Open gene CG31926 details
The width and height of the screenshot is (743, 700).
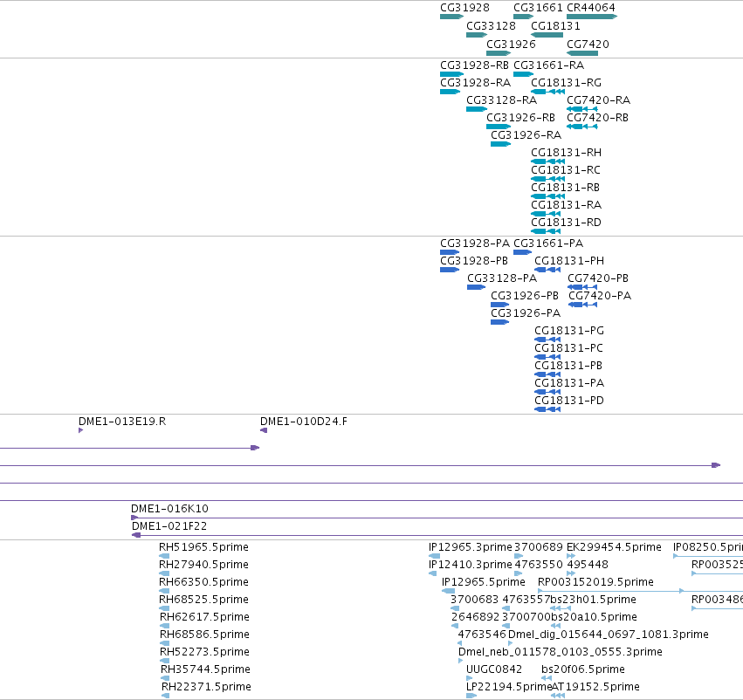[499, 53]
